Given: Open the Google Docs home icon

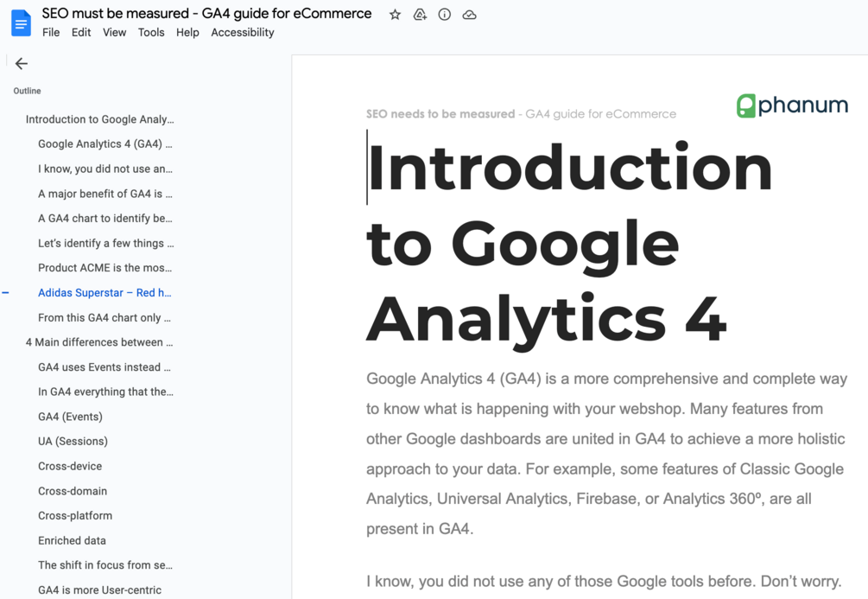Looking at the screenshot, I should (x=21, y=23).
